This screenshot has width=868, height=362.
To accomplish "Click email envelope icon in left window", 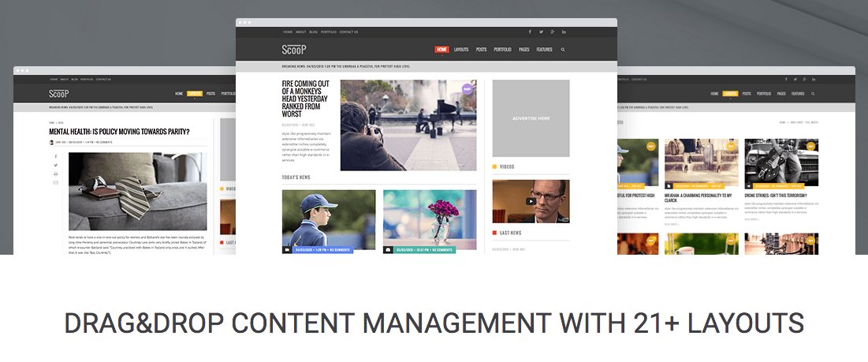I will (x=55, y=182).
